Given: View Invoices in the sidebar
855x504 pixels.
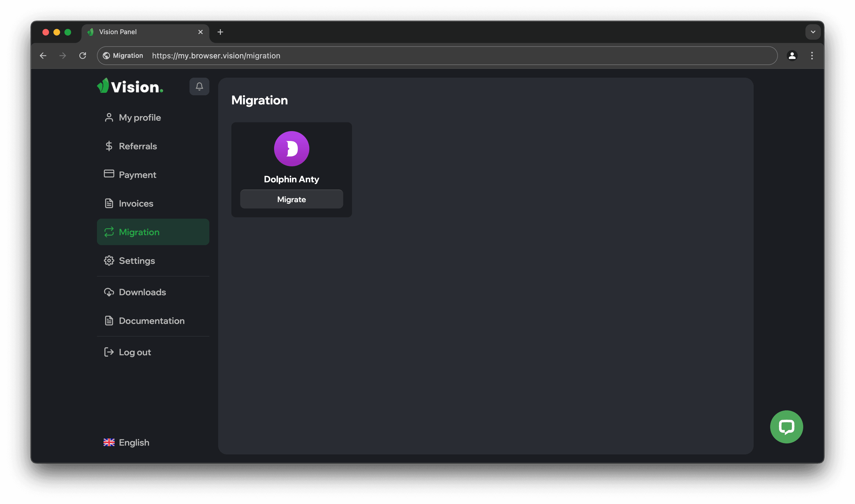Looking at the screenshot, I should pos(153,204).
